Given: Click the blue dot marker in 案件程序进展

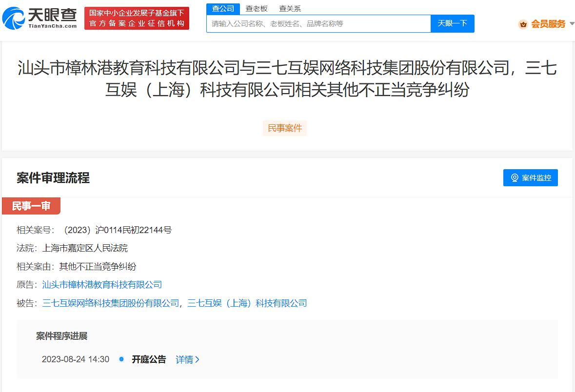Looking at the screenshot, I should 121,359.
